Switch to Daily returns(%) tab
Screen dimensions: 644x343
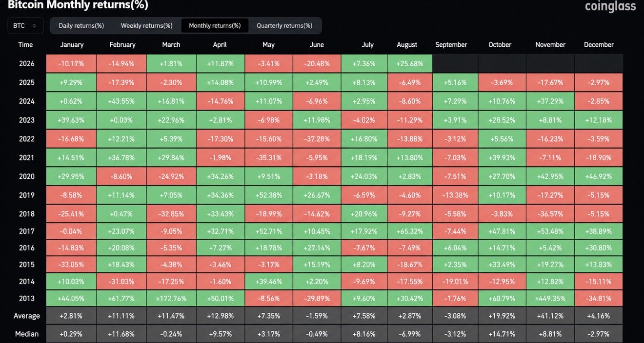pos(81,25)
